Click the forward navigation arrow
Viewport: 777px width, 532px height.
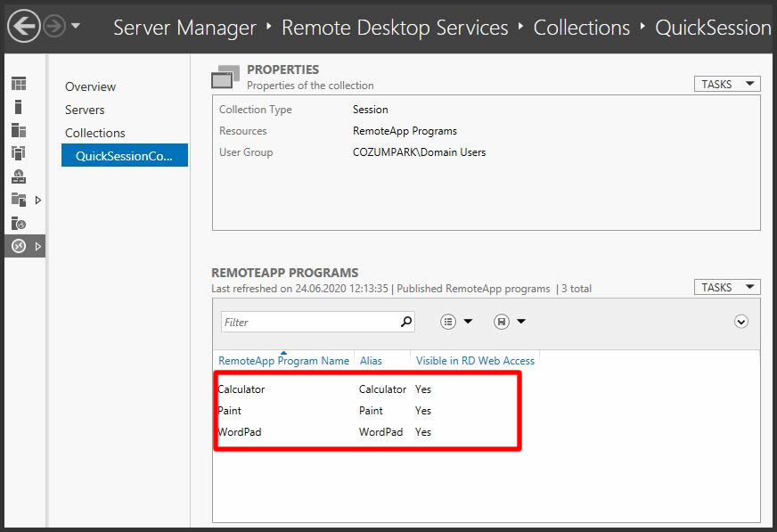(x=54, y=26)
